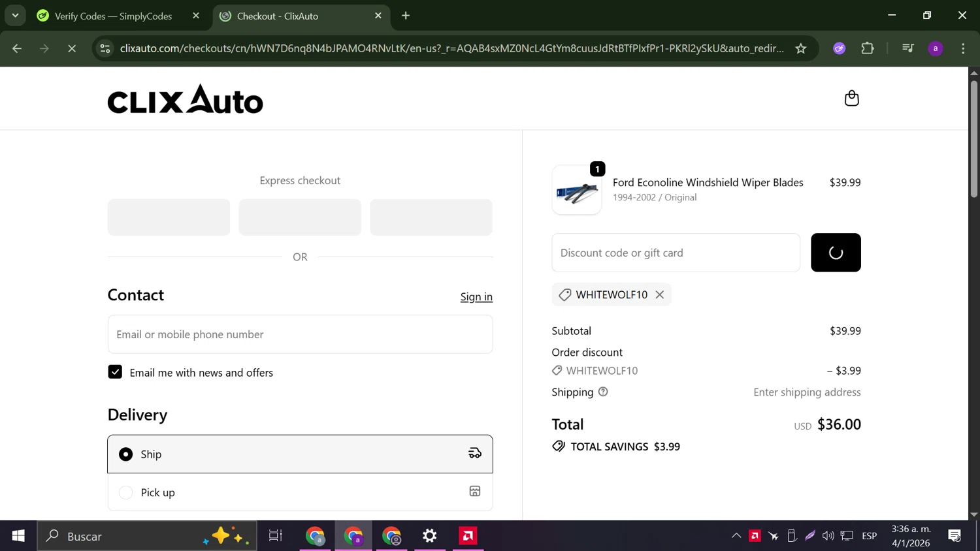Click the delivery truck icon in Ship row
980x551 pixels.
(x=475, y=453)
